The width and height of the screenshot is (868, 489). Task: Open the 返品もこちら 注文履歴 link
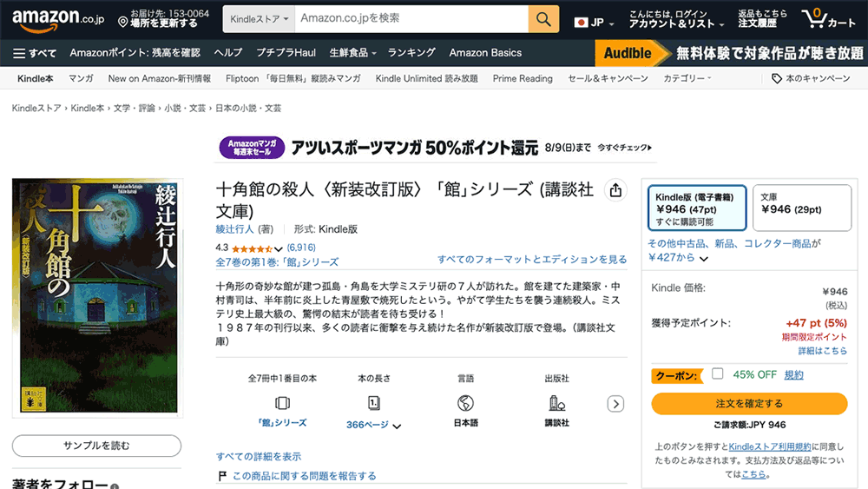(762, 19)
